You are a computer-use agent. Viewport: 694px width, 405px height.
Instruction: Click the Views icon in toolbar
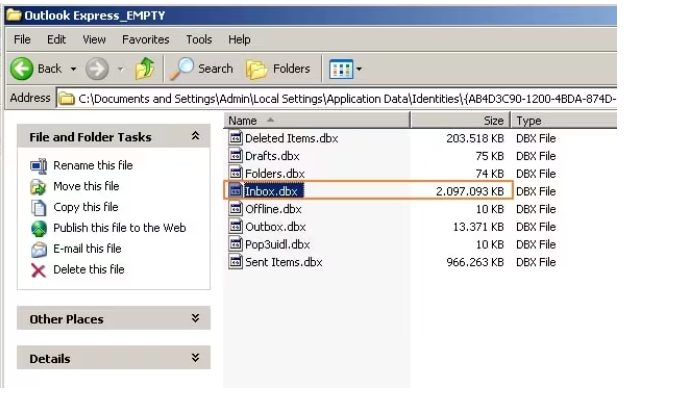341,69
